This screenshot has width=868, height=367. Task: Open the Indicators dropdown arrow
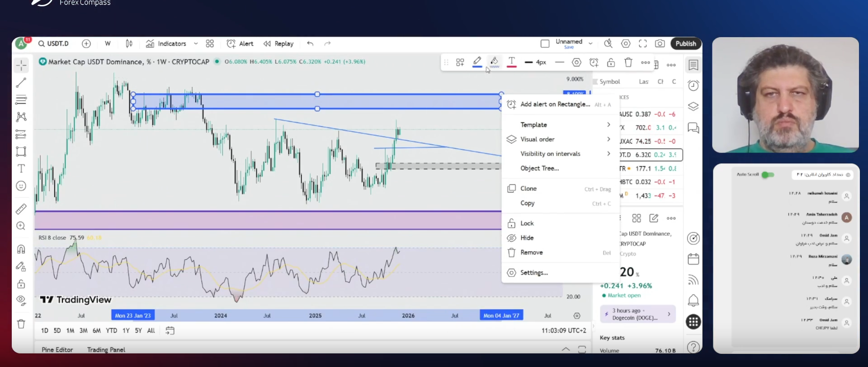tap(196, 43)
